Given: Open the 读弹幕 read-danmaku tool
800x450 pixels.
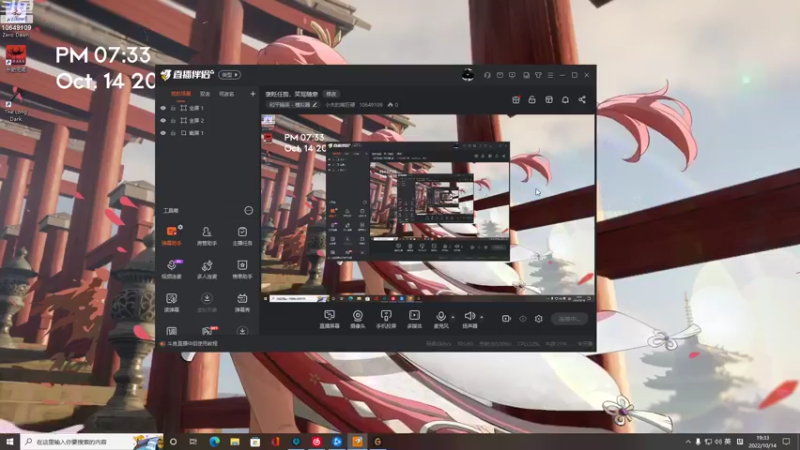Looking at the screenshot, I should (171, 302).
